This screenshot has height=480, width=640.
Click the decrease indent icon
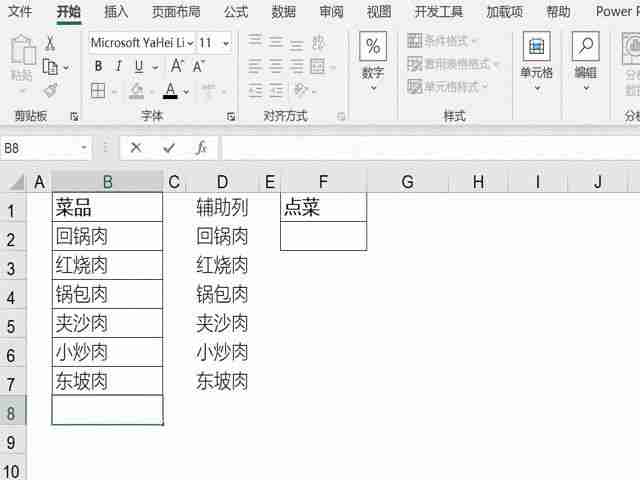(255, 91)
